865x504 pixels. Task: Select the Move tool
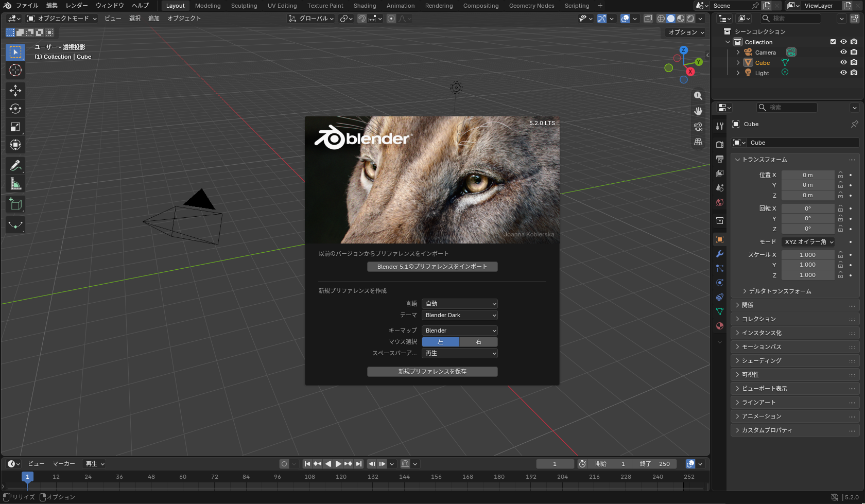coord(15,91)
